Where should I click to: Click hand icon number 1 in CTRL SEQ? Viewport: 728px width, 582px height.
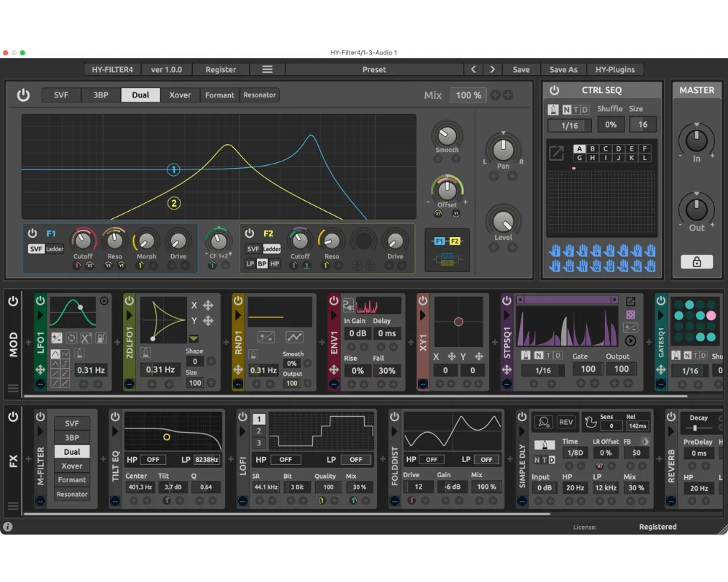tap(555, 251)
